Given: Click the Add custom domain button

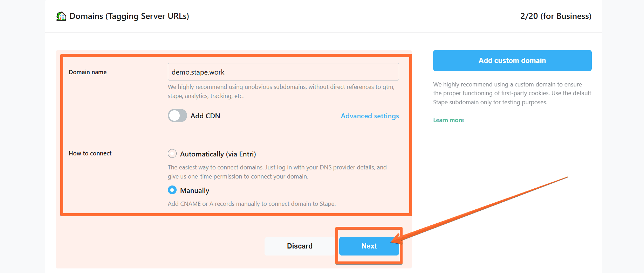Looking at the screenshot, I should tap(512, 61).
